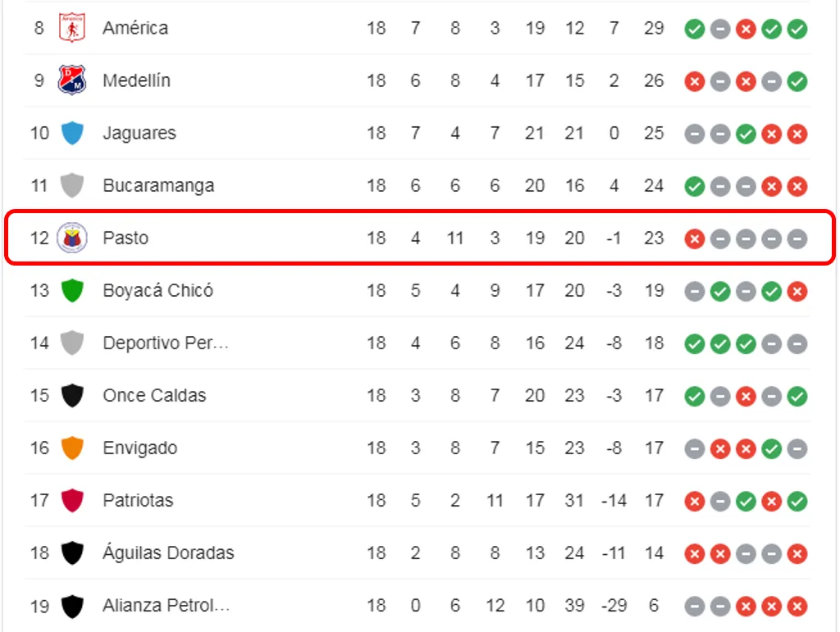Click Deportivo Pereira's first green win icon
Screen dimensions: 840x632
click(694, 343)
